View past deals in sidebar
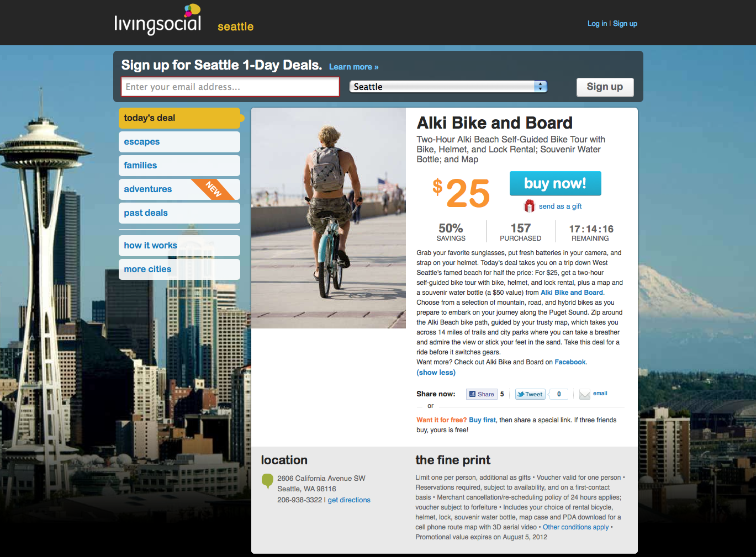Viewport: 756px width, 557px height. point(179,213)
